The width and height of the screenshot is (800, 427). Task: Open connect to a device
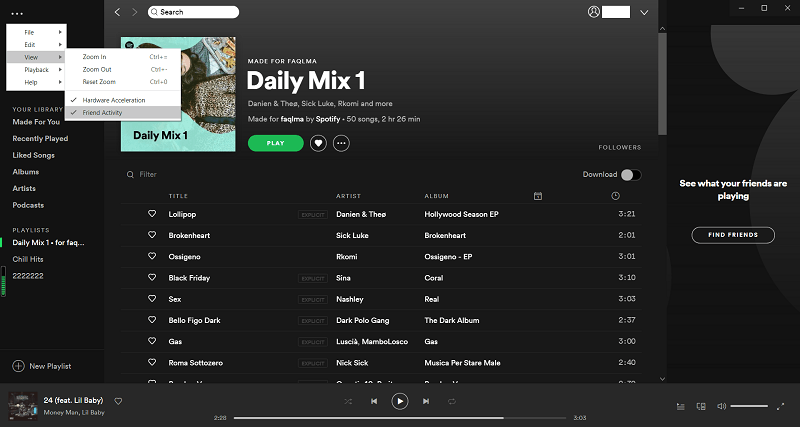click(701, 407)
